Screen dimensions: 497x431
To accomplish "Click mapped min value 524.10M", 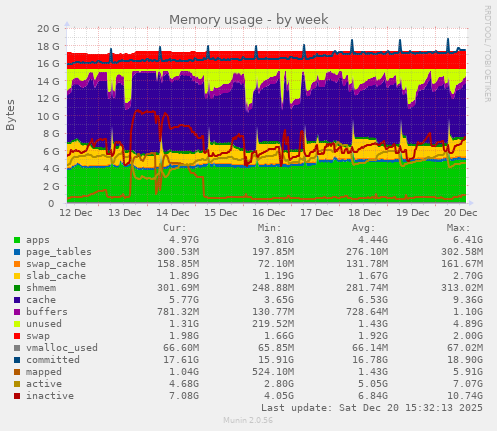I will (273, 372).
